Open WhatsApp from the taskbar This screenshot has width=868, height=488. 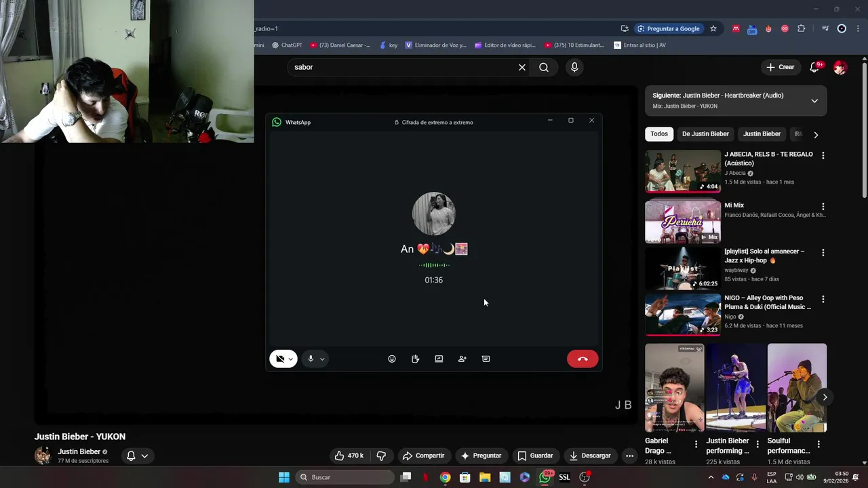coord(545,477)
